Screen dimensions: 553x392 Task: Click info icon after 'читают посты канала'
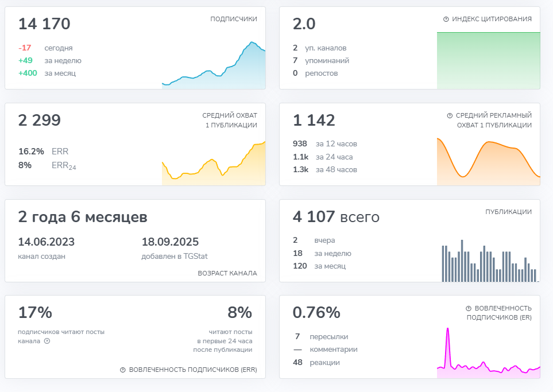click(47, 341)
